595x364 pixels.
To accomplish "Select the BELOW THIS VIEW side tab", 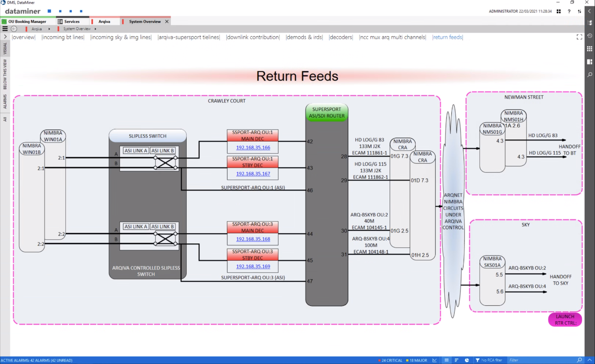I will [x=5, y=74].
